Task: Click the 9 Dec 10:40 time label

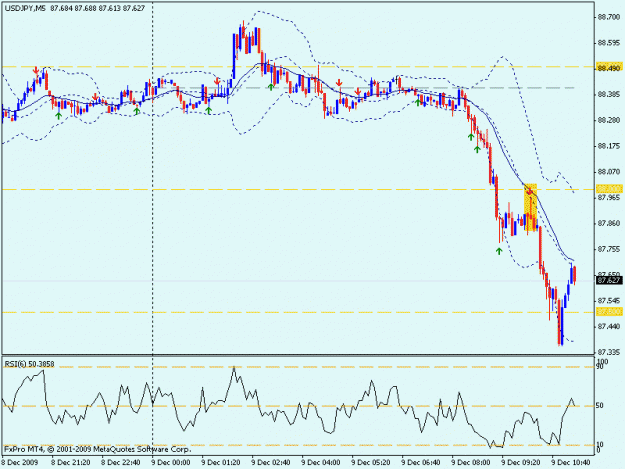Action: pos(571,462)
